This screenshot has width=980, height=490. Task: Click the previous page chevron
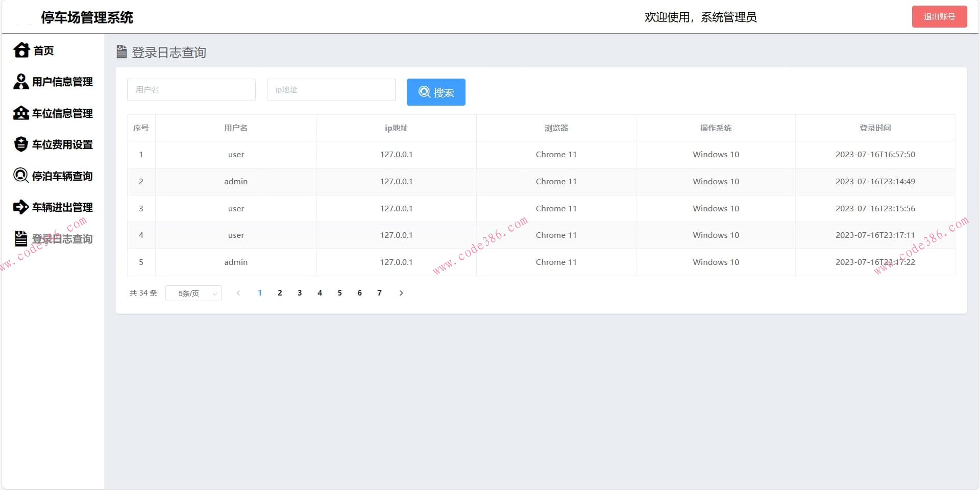[x=238, y=293]
